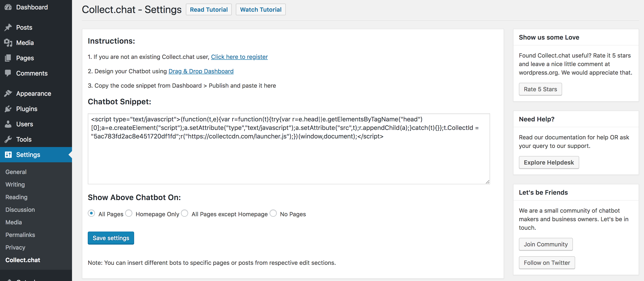Click the Dashboard gauge icon
Viewport: 644px width, 281px height.
[8, 7]
